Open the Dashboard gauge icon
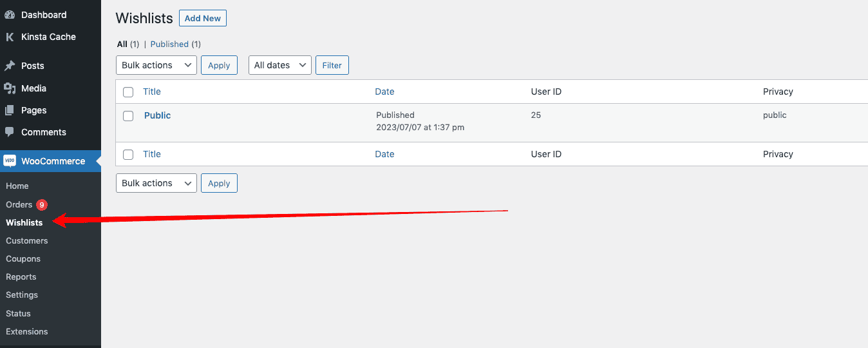 click(x=10, y=15)
